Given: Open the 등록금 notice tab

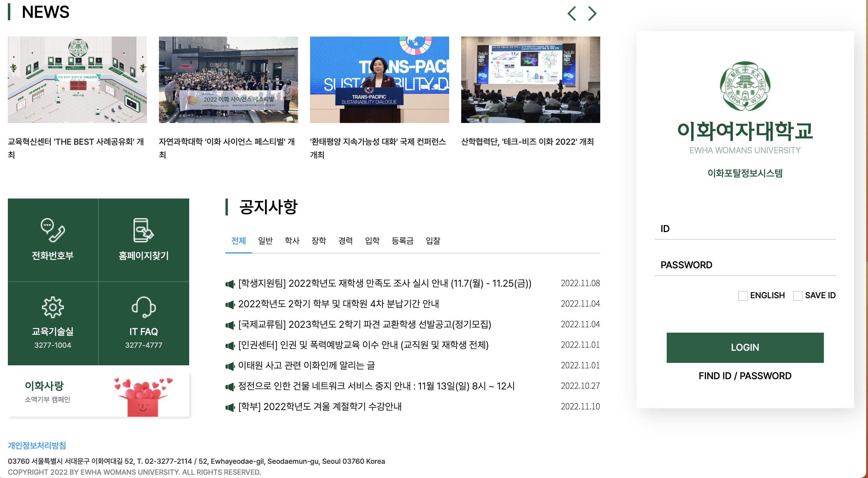Looking at the screenshot, I should 402,241.
